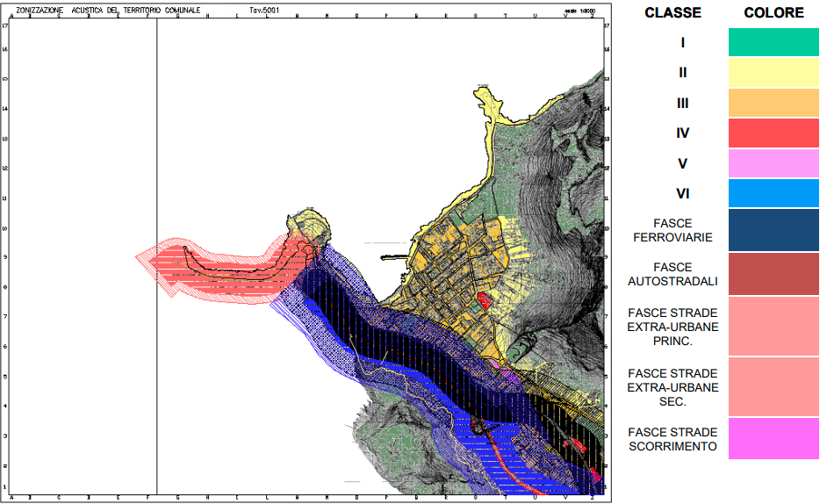Viewport: 827px width, 504px height.
Task: Select the light purple Classe V swatch
Action: point(773,163)
